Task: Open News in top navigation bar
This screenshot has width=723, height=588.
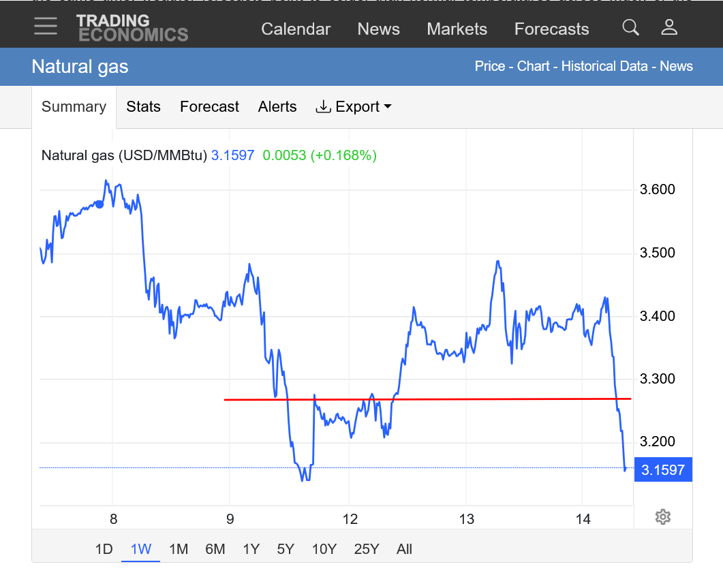Action: (x=378, y=29)
